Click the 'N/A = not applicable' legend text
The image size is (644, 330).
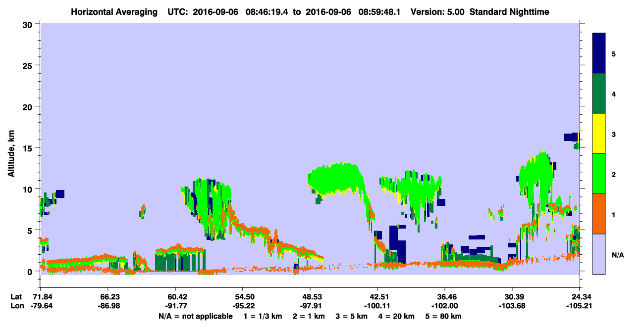click(196, 316)
